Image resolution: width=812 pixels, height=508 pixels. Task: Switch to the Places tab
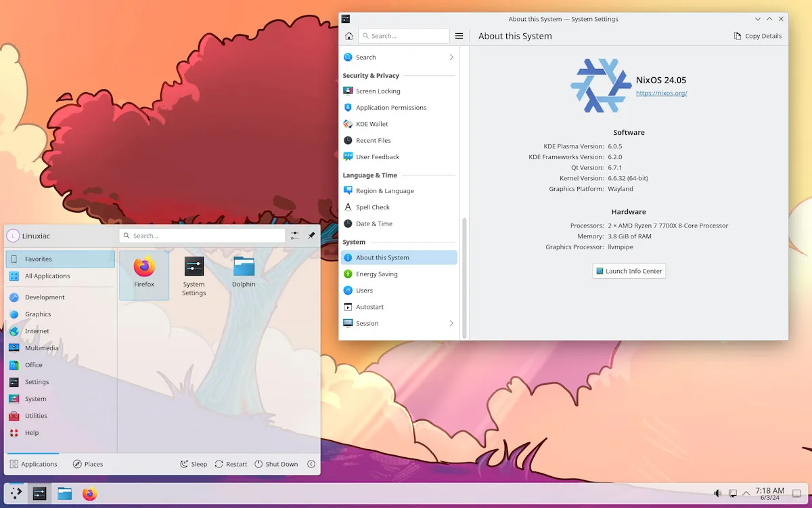(88, 464)
